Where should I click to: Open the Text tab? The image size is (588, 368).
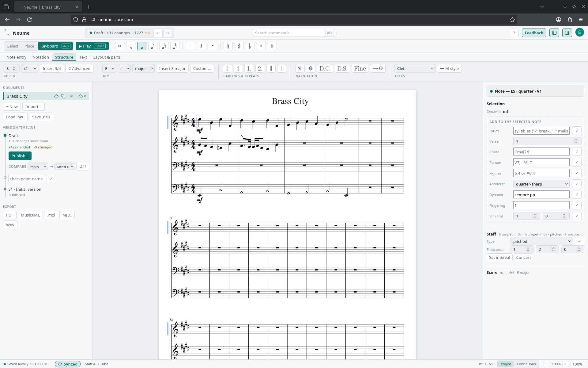pos(83,57)
